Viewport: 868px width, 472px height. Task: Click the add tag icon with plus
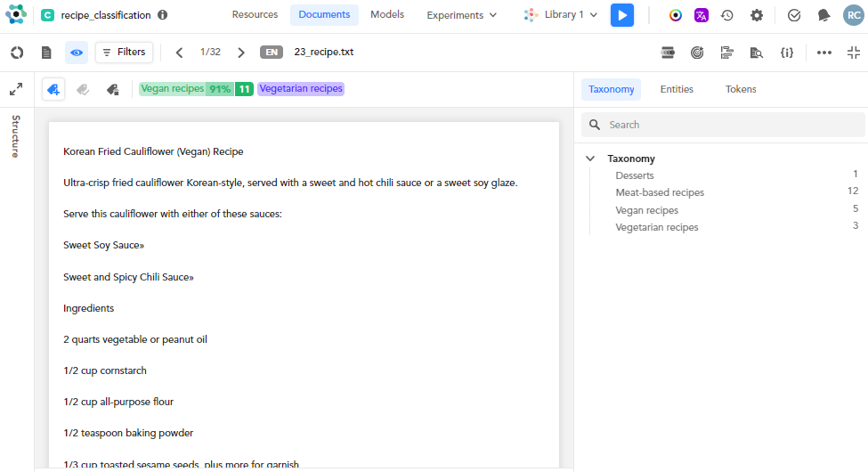click(x=53, y=89)
